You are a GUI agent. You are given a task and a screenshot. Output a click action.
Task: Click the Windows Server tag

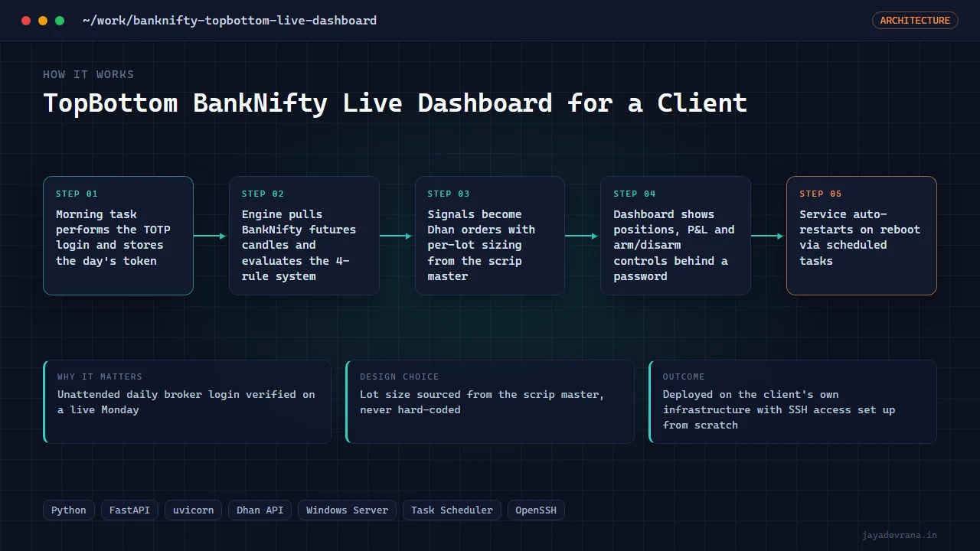(347, 510)
